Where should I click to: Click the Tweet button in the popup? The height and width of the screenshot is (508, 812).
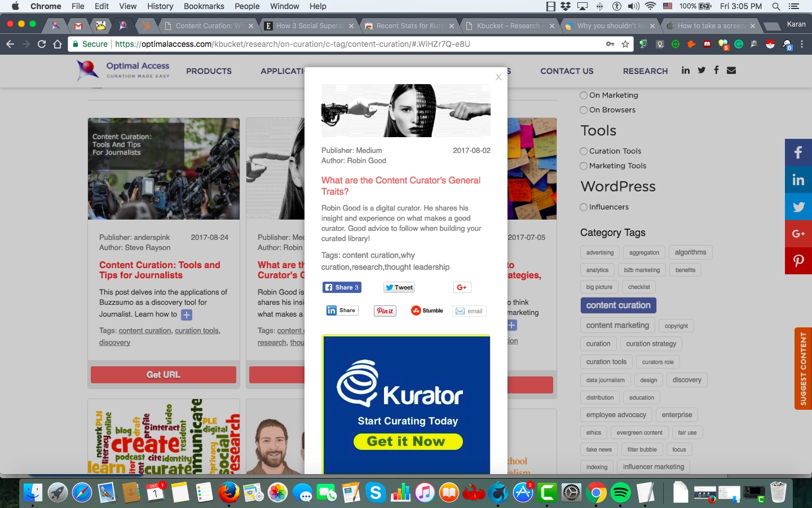point(399,287)
